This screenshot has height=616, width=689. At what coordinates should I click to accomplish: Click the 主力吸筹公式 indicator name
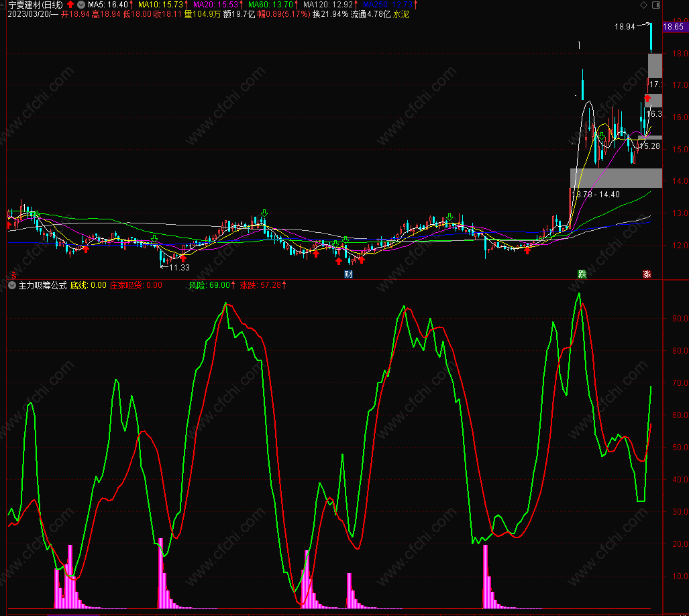point(43,285)
